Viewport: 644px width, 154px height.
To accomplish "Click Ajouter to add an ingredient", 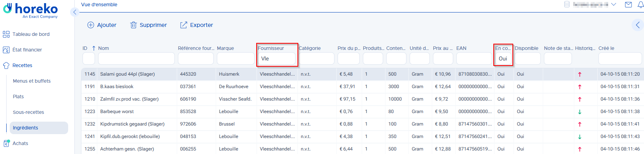I will [x=102, y=25].
